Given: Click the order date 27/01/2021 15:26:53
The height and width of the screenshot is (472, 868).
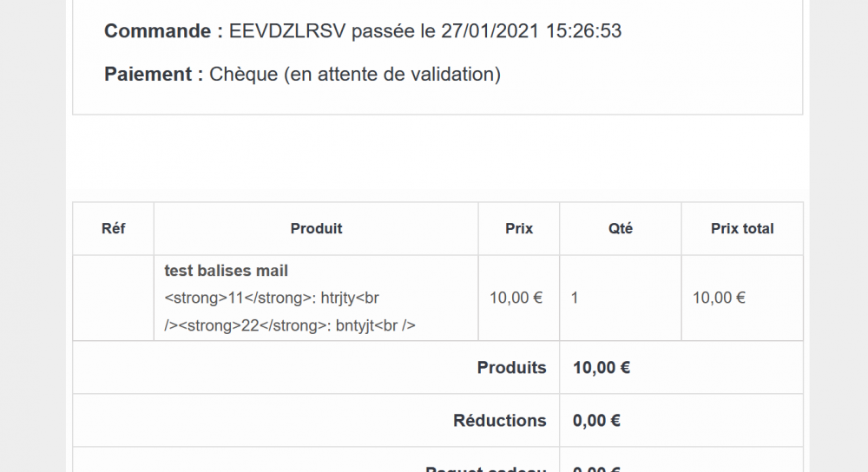Looking at the screenshot, I should pos(531,31).
